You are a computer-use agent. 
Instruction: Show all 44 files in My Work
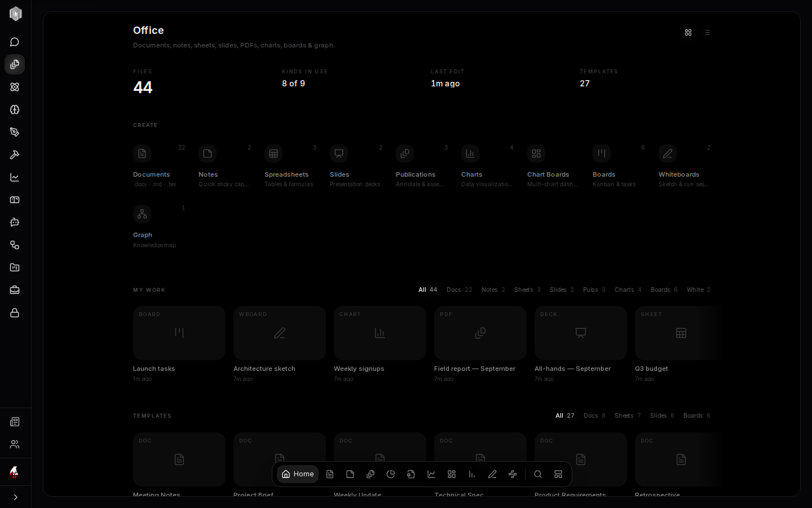point(428,290)
